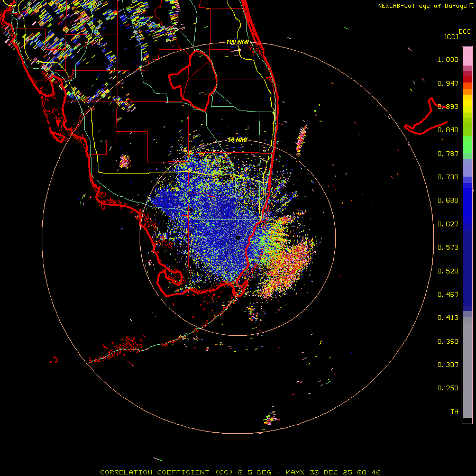The width and height of the screenshot is (476, 476).
Task: Click the 100 NMI range ring label
Action: click(x=237, y=42)
